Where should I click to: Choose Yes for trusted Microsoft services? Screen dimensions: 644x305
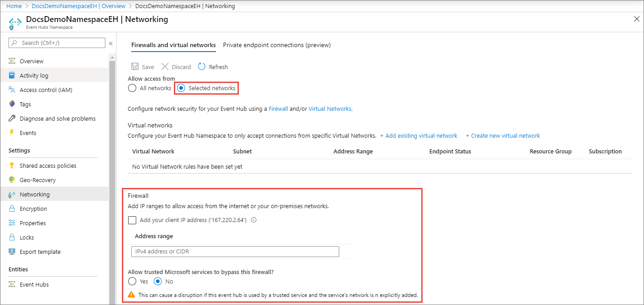(132, 282)
